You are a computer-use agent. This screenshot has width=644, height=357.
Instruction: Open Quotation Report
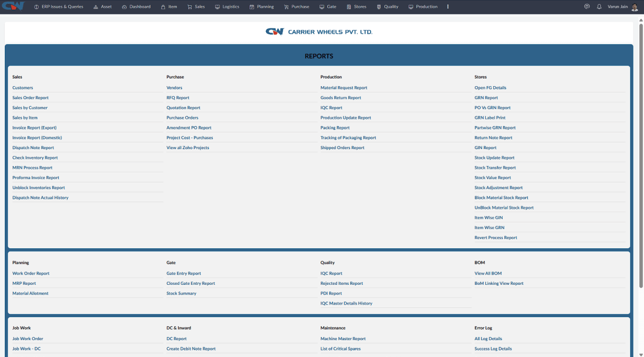click(x=184, y=108)
